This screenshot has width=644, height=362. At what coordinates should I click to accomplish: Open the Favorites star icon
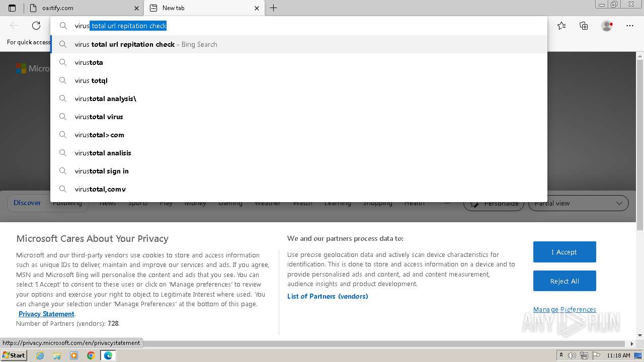[561, 26]
